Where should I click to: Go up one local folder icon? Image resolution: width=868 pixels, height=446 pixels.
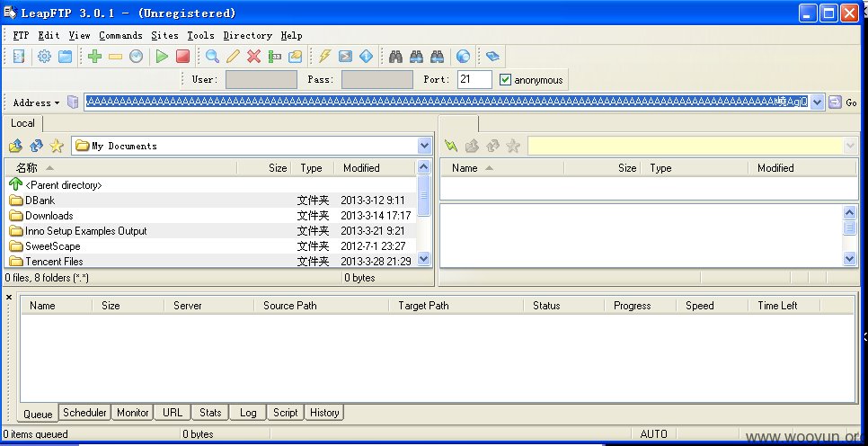point(15,146)
